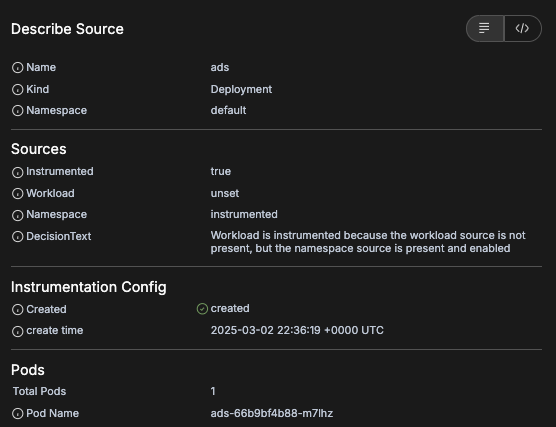The width and height of the screenshot is (556, 427).
Task: Select the create time timestamp value
Action: 297,330
